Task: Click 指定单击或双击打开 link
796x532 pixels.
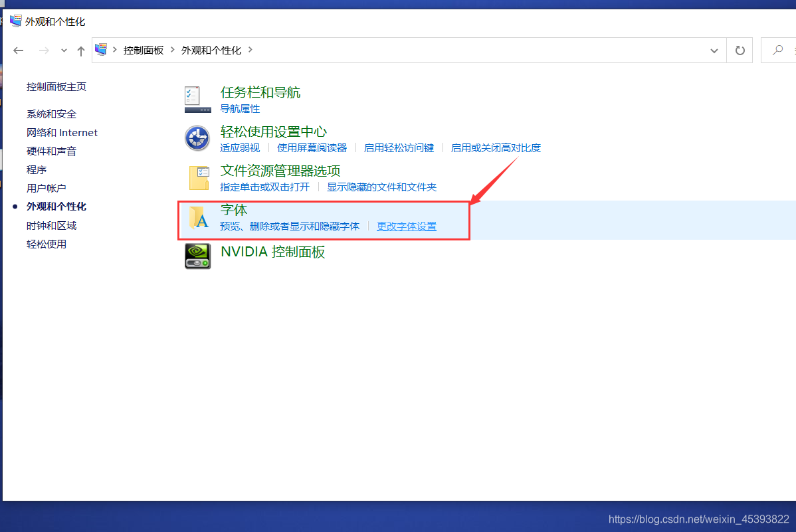Action: (265, 187)
